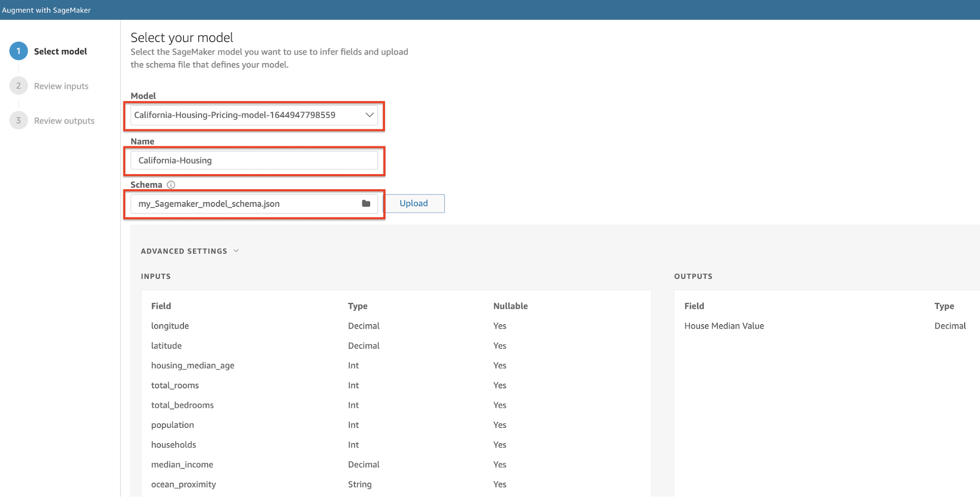Select the latitude field row
This screenshot has height=499, width=980.
click(x=396, y=346)
